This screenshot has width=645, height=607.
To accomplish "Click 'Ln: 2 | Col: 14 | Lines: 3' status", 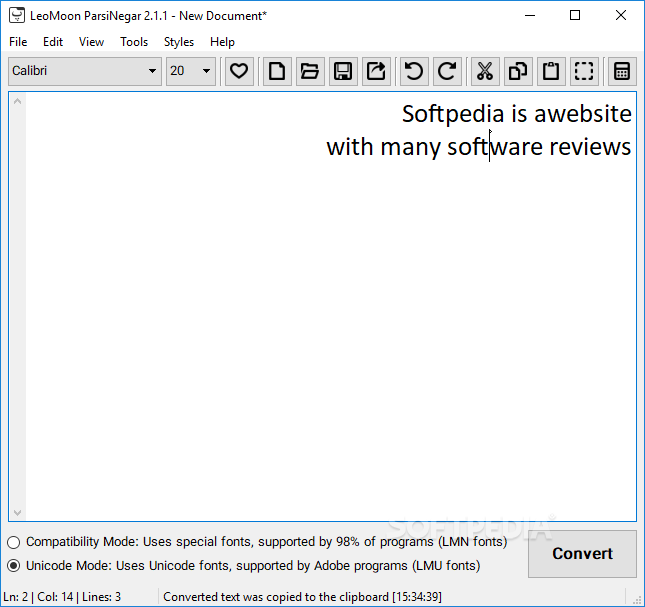I will pos(62,597).
